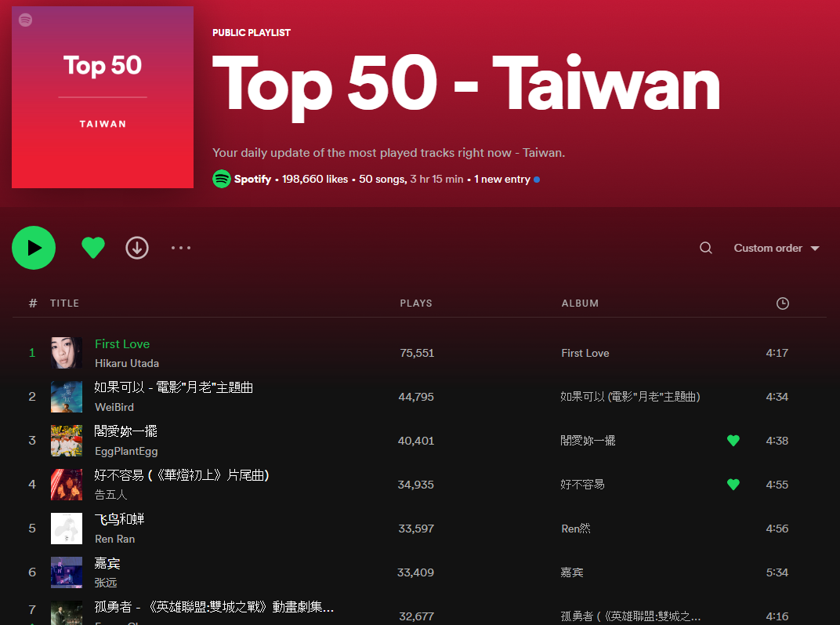The width and height of the screenshot is (840, 625).
Task: Click the 张远 track cover thumbnail
Action: pos(67,572)
